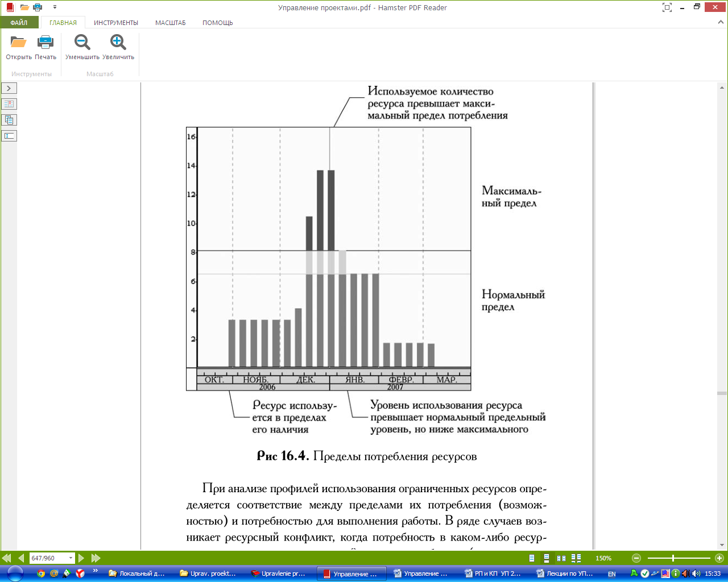The width and height of the screenshot is (728, 582).
Task: Click the 'Нормальный предел' chart label
Action: [513, 301]
